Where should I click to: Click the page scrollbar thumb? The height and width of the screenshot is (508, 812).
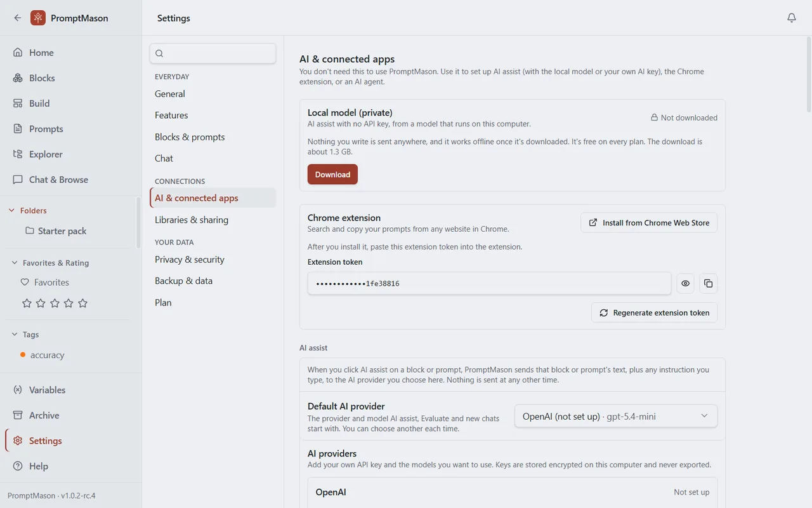[x=808, y=75]
